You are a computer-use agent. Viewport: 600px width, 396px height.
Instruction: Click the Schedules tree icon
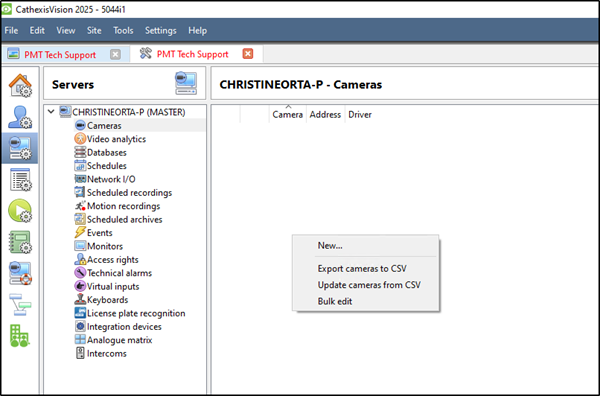point(80,166)
